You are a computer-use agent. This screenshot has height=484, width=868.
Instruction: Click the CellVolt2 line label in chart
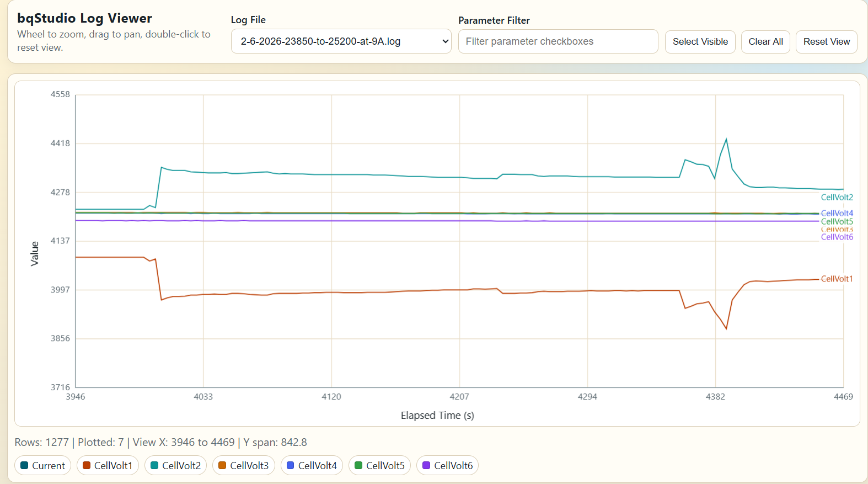[x=837, y=198]
